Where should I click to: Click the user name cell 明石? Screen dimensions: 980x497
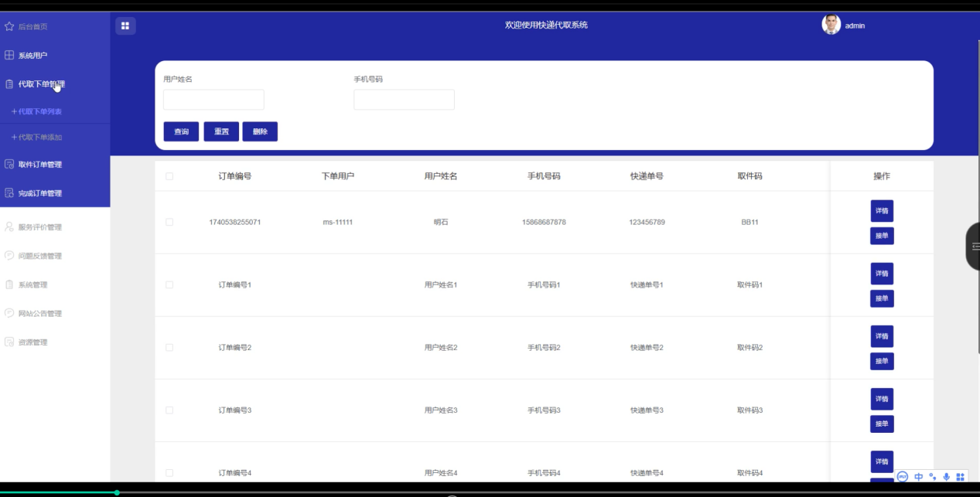tap(441, 223)
